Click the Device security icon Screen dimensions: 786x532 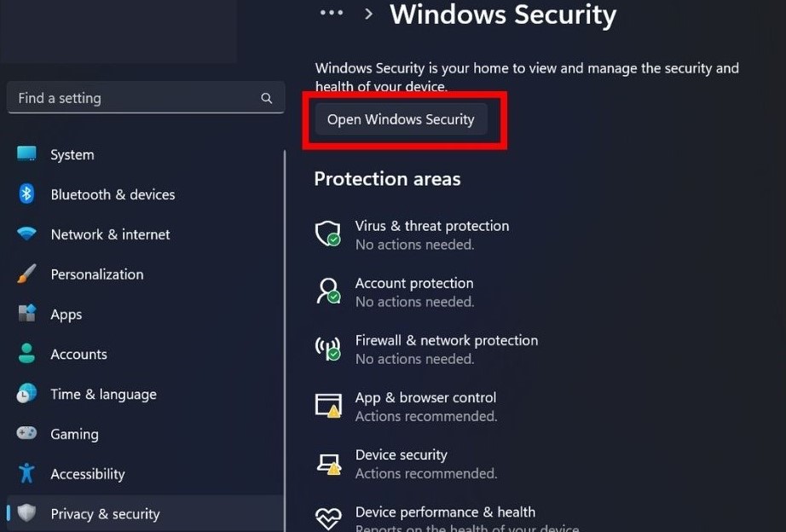(327, 462)
